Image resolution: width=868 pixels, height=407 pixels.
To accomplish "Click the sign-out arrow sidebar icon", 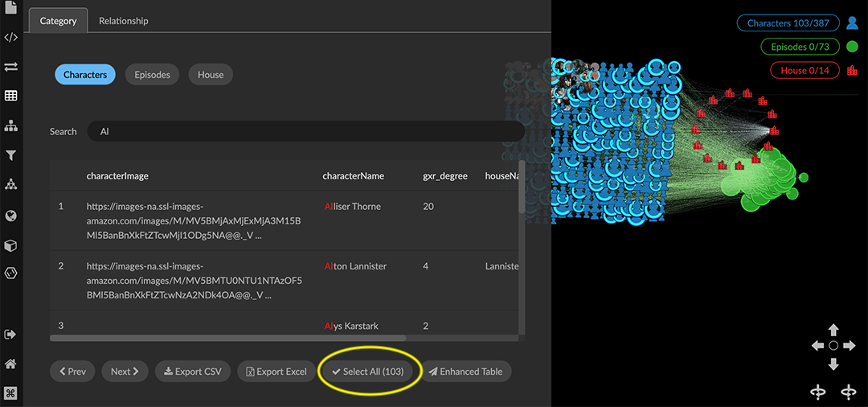I will pyautogui.click(x=10, y=335).
